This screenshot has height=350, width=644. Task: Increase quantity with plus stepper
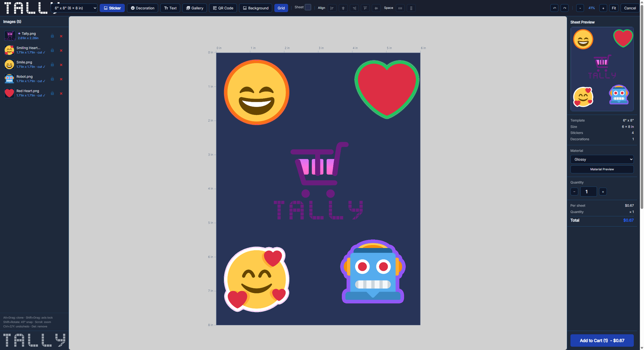pyautogui.click(x=603, y=192)
